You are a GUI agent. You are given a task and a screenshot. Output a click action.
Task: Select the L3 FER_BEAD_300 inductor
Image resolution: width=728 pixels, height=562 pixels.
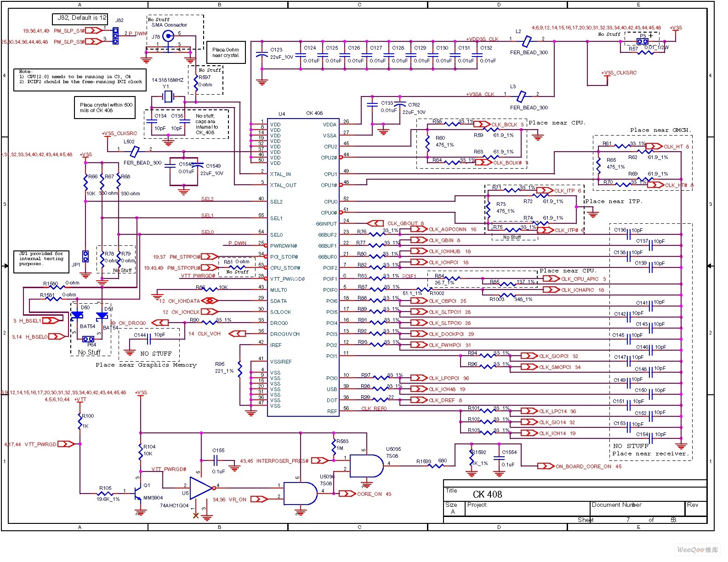(x=521, y=97)
